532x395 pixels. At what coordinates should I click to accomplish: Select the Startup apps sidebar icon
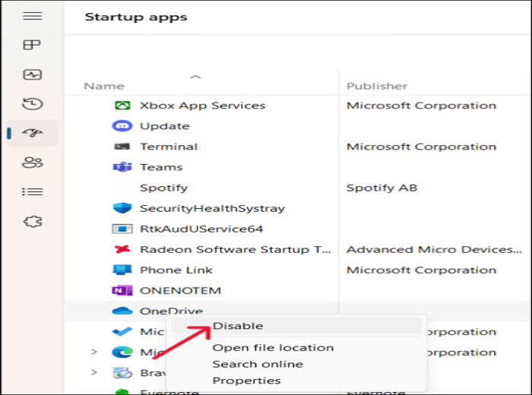point(33,133)
